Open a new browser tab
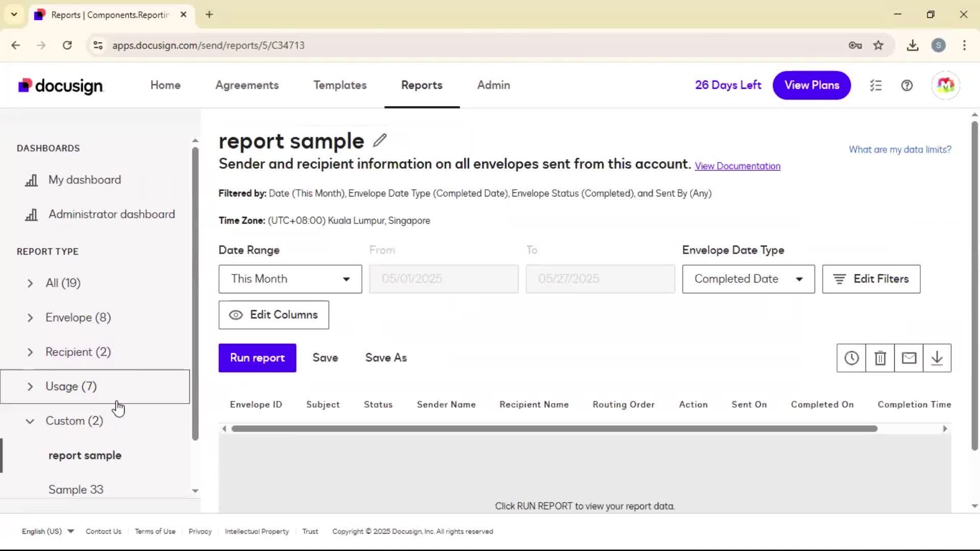Viewport: 980px width, 551px height. pos(209,14)
